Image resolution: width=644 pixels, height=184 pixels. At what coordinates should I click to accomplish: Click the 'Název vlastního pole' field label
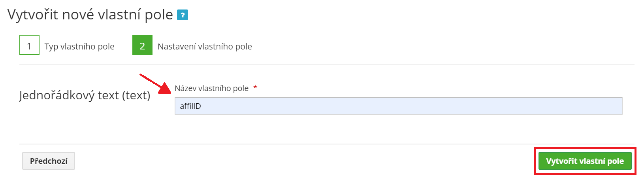pos(211,88)
